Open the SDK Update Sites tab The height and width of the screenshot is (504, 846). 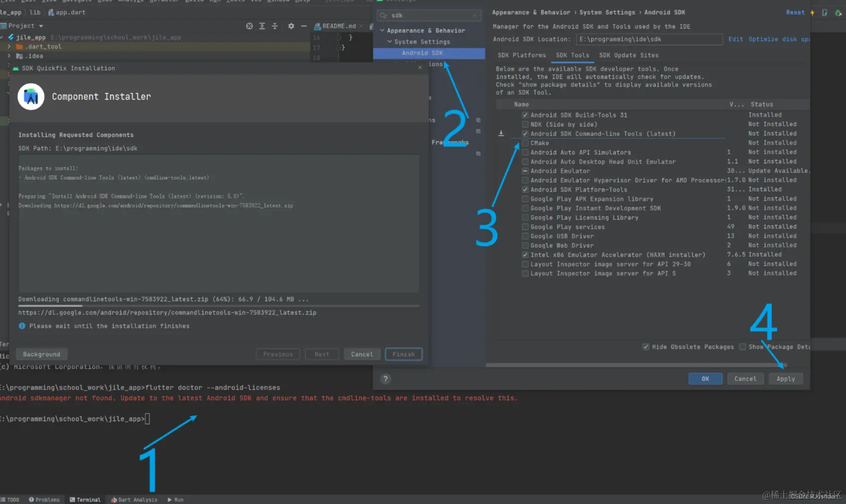(x=629, y=55)
